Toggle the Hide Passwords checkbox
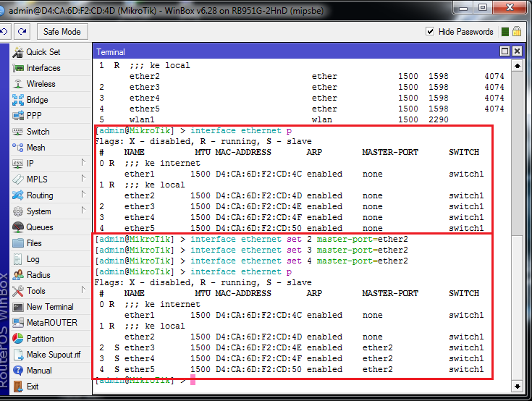This screenshot has width=532, height=401. (x=430, y=32)
